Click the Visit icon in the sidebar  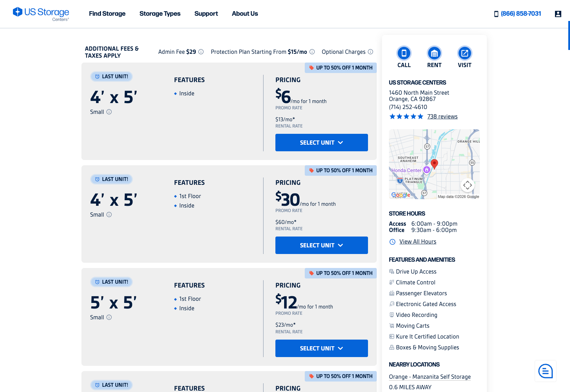pyautogui.click(x=464, y=54)
